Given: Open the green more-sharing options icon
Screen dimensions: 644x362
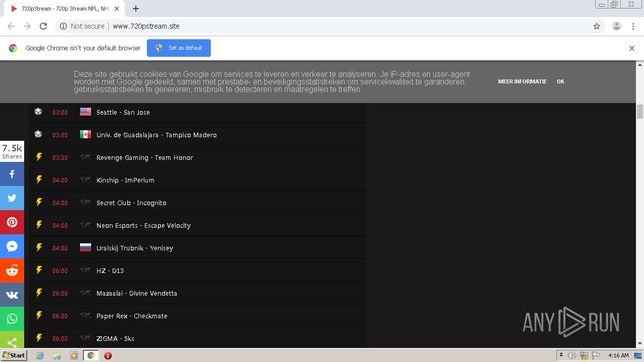Looking at the screenshot, I should pos(12,340).
